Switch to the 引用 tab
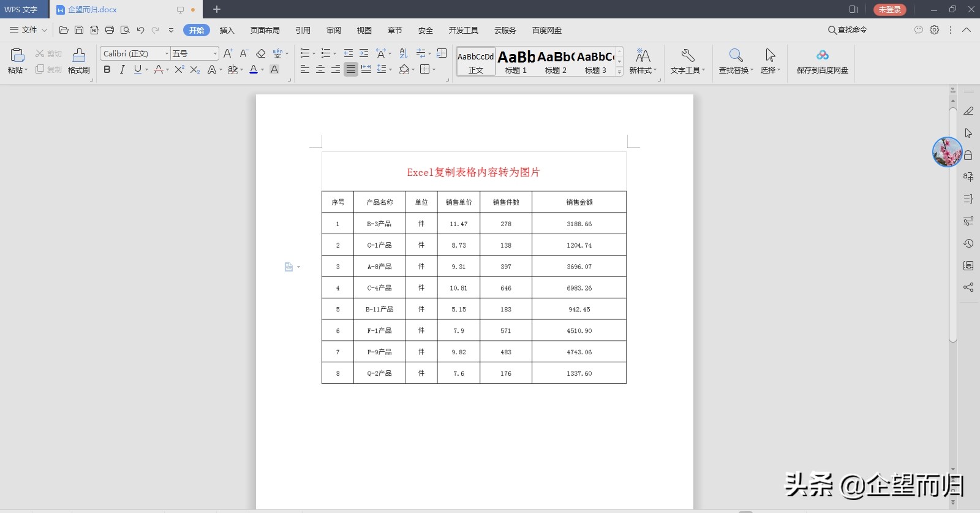 303,30
